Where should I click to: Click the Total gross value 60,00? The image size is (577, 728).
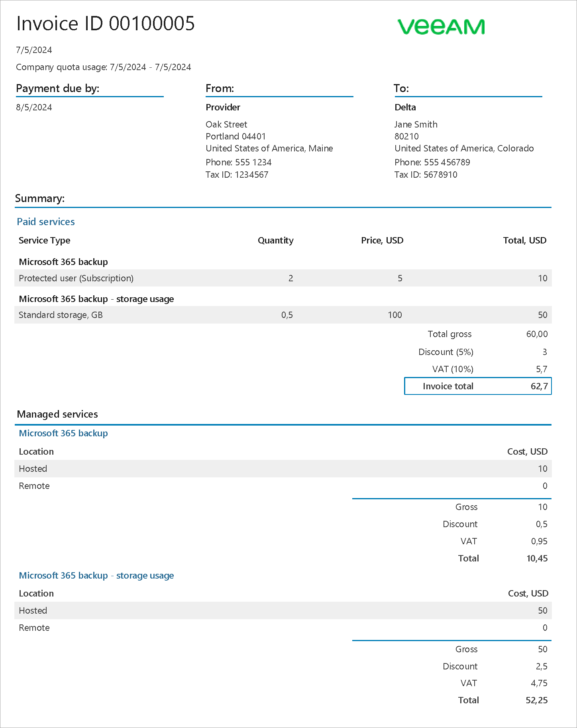coord(537,334)
